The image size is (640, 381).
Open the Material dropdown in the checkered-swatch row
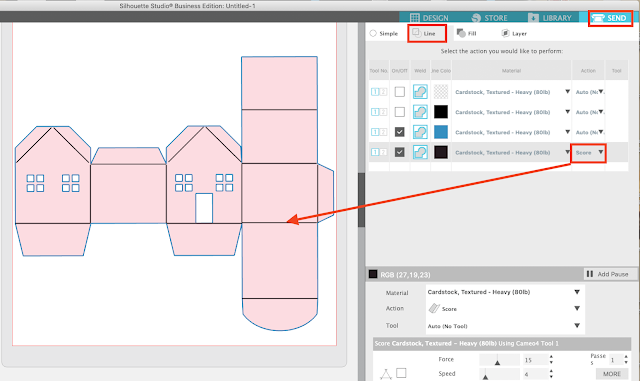(x=567, y=92)
